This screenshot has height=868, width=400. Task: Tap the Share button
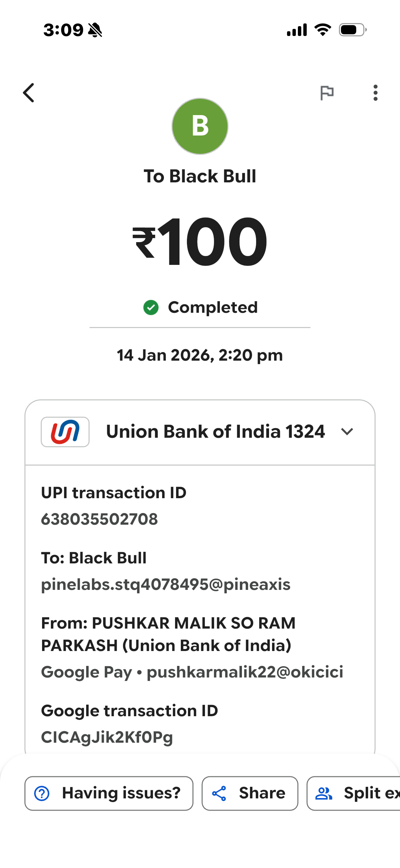[250, 793]
